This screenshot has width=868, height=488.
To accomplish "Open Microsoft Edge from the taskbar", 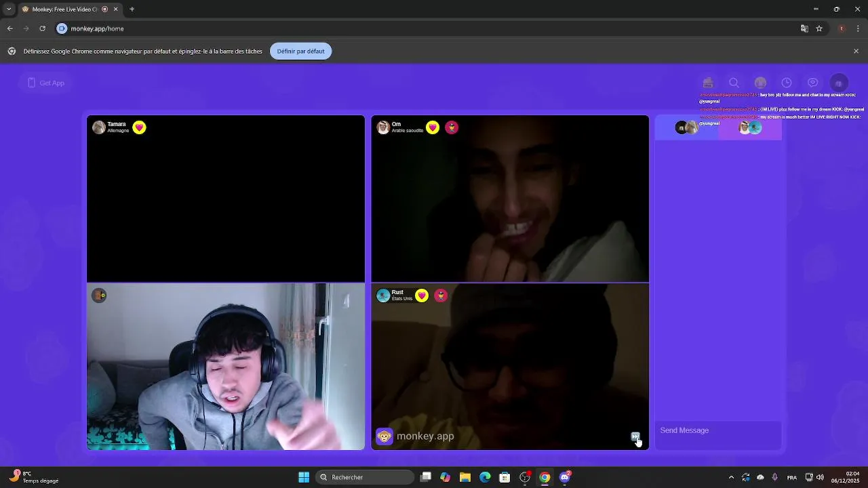I will pos(485,477).
